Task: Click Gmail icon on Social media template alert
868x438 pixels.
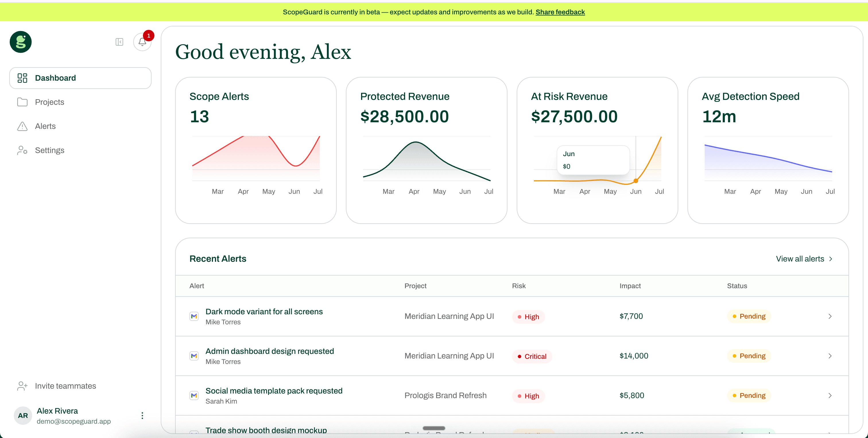Action: tap(194, 396)
